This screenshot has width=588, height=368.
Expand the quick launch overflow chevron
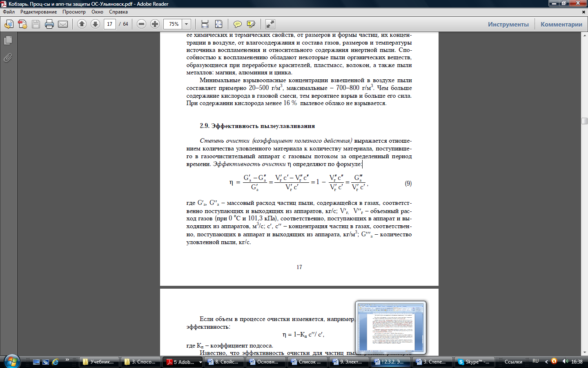coord(67,360)
